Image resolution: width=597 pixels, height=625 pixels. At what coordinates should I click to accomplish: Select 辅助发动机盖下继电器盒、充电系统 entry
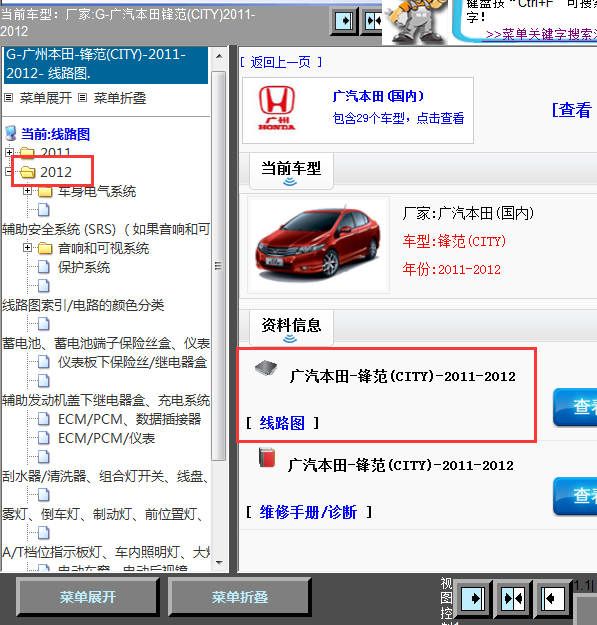click(x=106, y=401)
